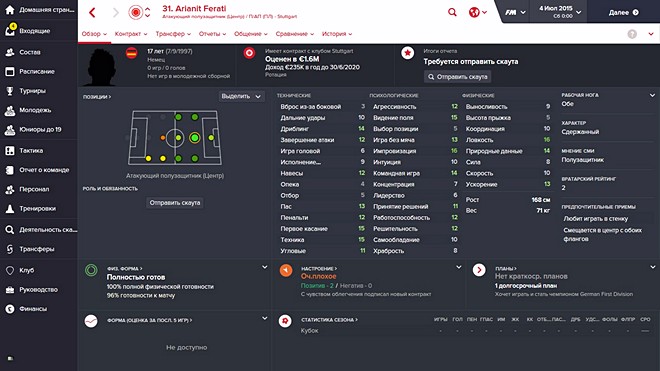Click Отправить скаута button under the scout report summary

pos(458,77)
